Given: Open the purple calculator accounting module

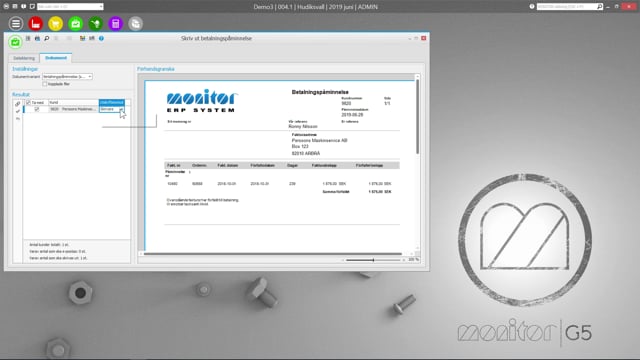Looking at the screenshot, I should pyautogui.click(x=116, y=24).
